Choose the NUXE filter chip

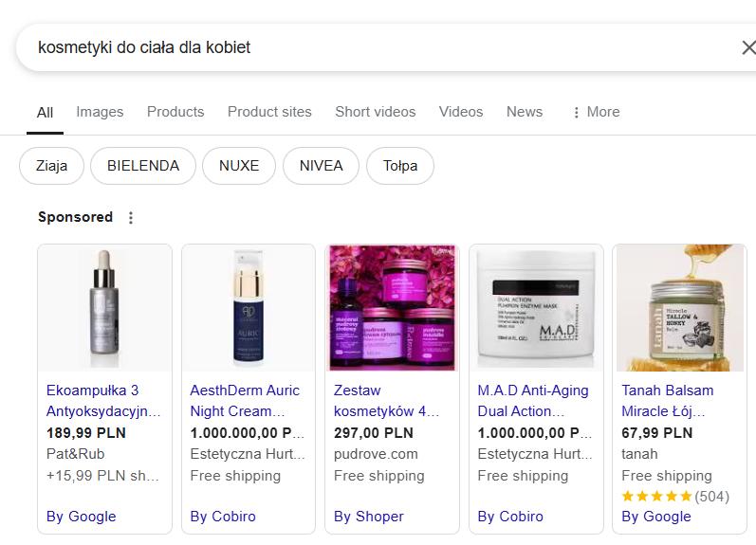tap(239, 166)
